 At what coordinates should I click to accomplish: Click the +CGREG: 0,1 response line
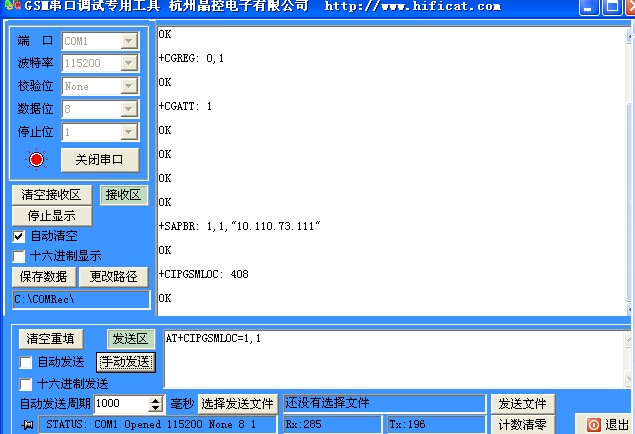coord(191,58)
